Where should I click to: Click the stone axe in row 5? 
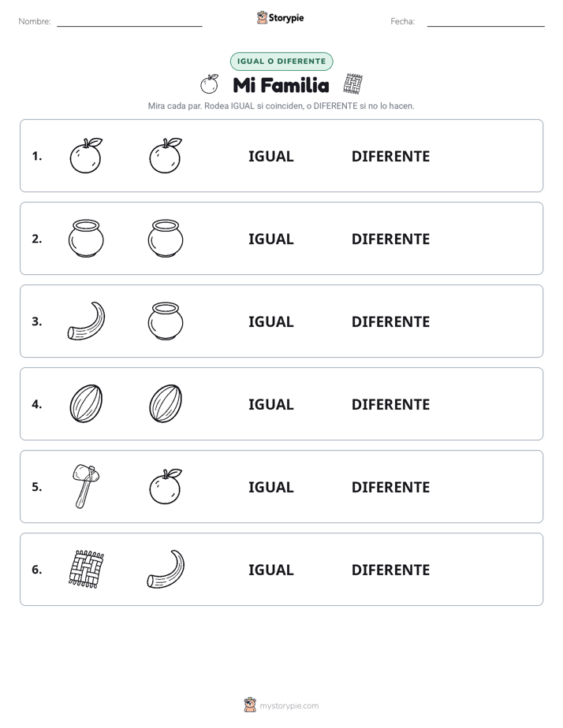[86, 487]
